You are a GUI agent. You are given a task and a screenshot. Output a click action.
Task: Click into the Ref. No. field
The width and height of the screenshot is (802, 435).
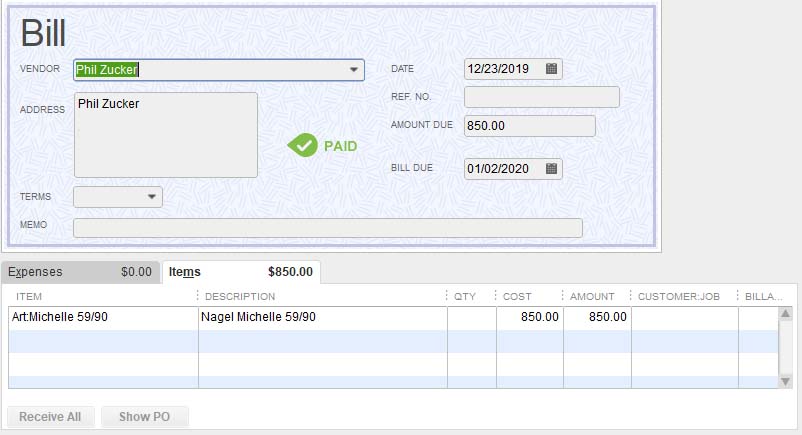click(541, 97)
